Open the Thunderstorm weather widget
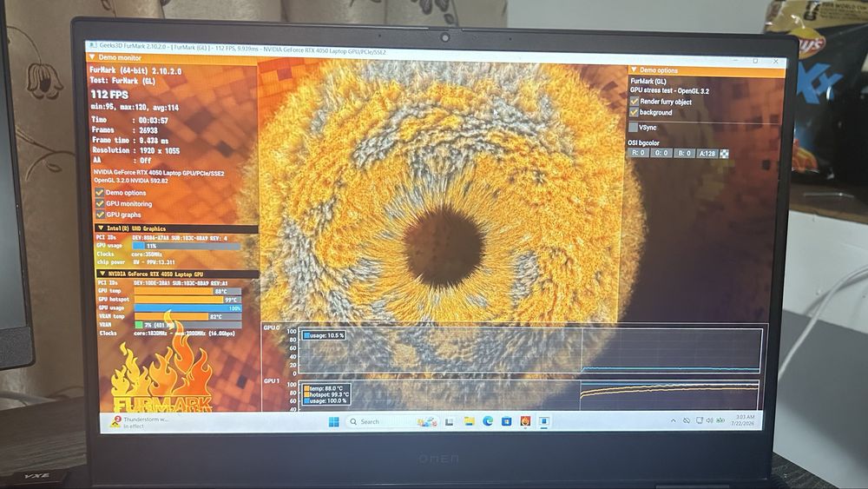868x489 pixels. (x=140, y=422)
